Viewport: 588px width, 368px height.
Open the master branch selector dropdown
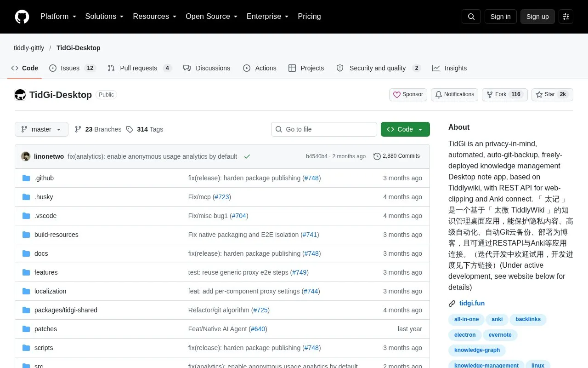41,129
